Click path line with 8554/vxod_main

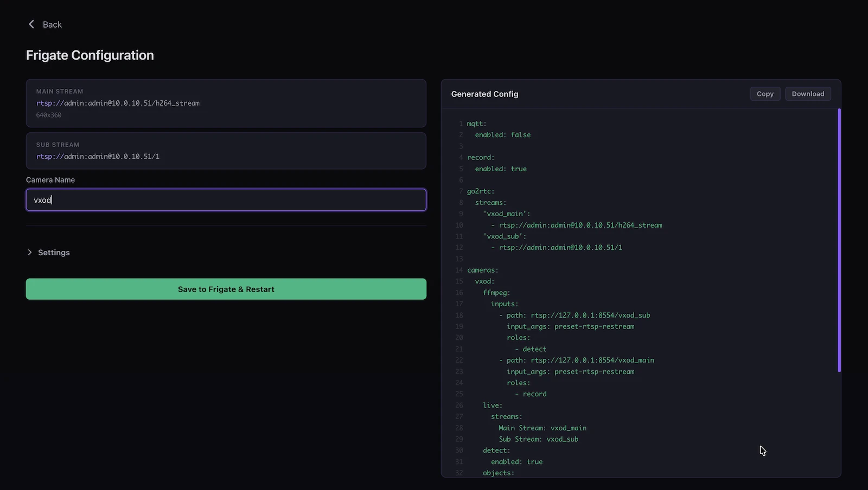click(577, 360)
